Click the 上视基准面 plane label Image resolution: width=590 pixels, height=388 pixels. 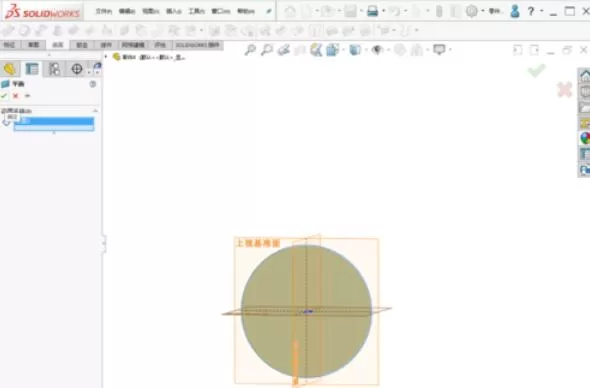click(x=258, y=243)
